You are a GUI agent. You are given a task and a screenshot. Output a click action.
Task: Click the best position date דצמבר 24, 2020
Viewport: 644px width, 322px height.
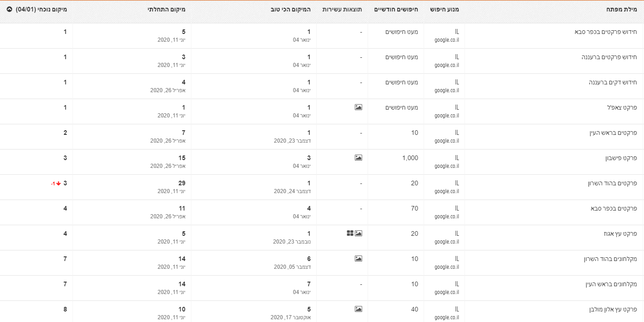pyautogui.click(x=292, y=192)
